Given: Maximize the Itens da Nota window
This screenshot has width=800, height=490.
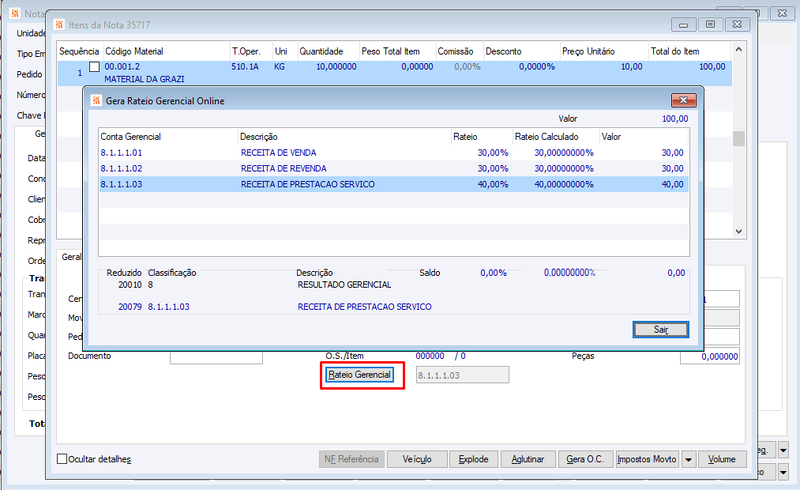Looking at the screenshot, I should point(710,24).
